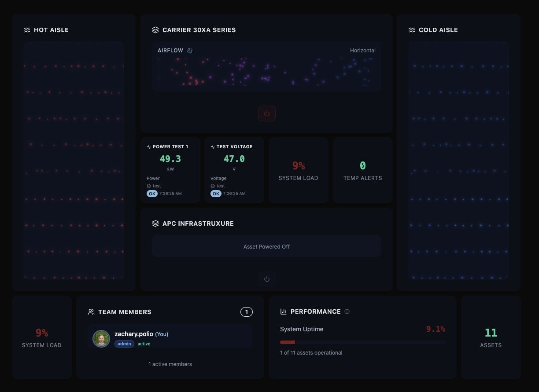Power on the APC InfraStruxure asset
Image resolution: width=539 pixels, height=392 pixels.
(267, 278)
